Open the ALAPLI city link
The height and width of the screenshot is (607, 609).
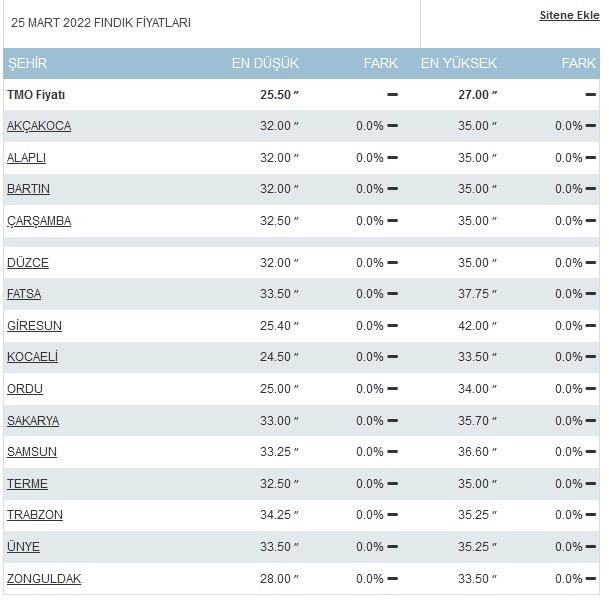click(26, 158)
